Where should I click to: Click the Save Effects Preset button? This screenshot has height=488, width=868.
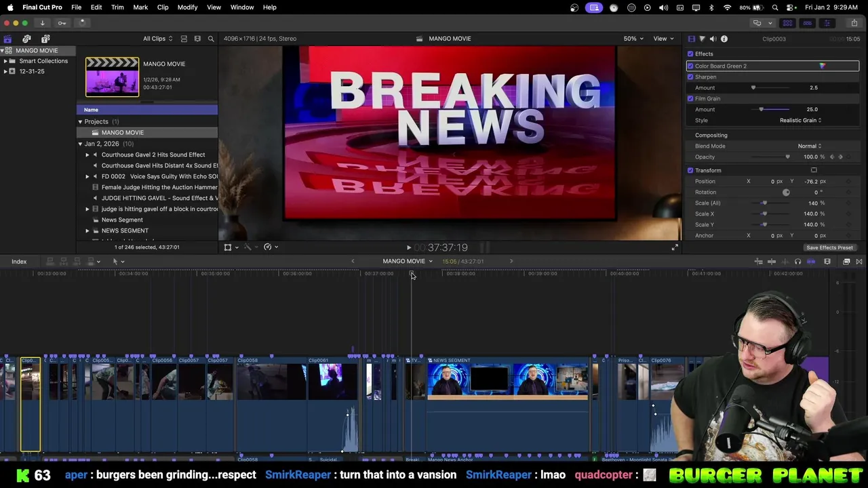coord(829,248)
